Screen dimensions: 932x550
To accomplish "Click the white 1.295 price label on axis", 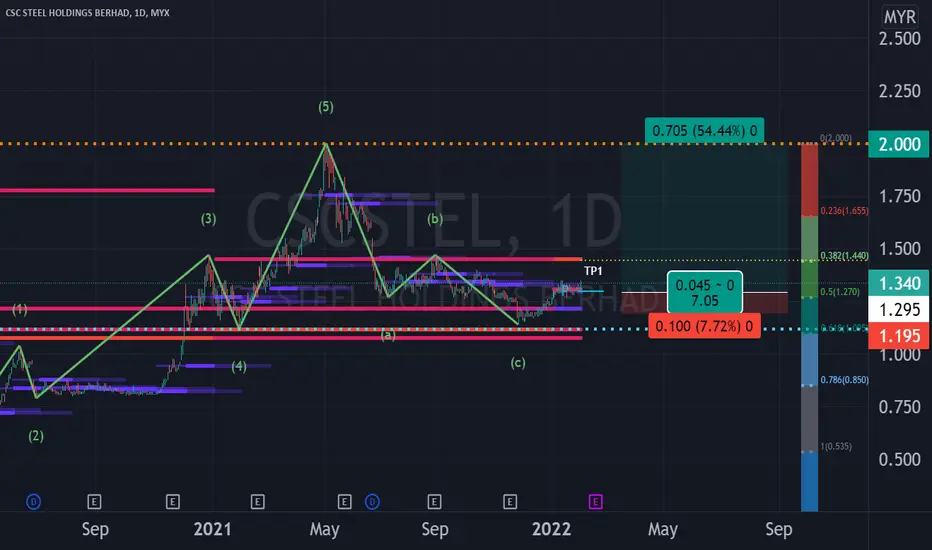I will coord(899,309).
